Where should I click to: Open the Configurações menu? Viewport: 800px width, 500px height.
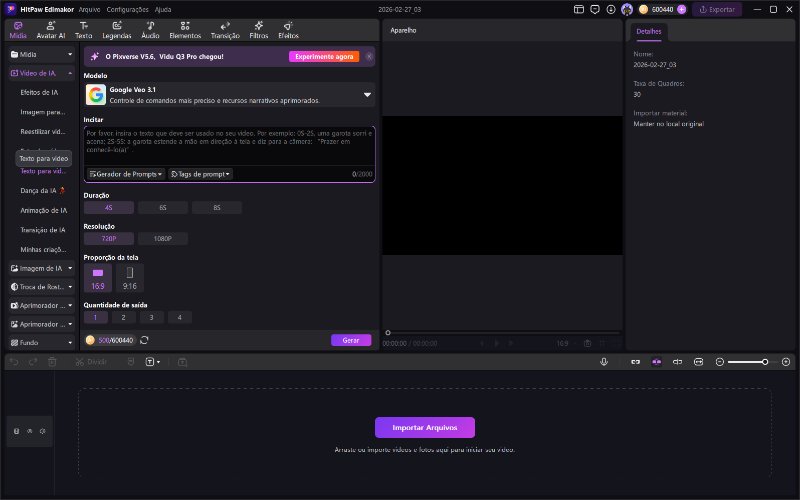tap(128, 9)
